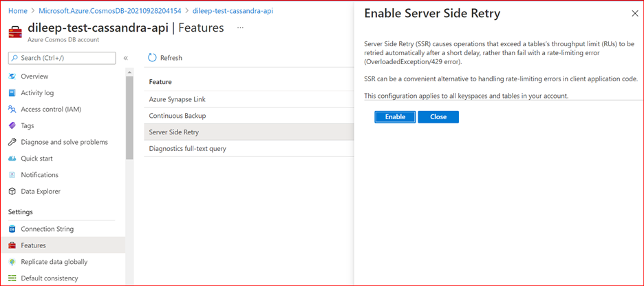This screenshot has height=286, width=644.
Task: Collapse the sidebar with double chevron
Action: pyautogui.click(x=126, y=58)
